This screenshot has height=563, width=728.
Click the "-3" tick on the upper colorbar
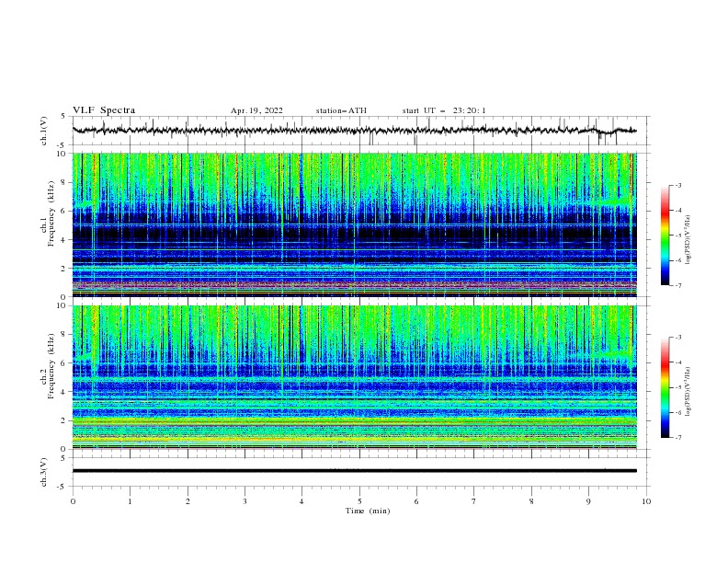[677, 185]
